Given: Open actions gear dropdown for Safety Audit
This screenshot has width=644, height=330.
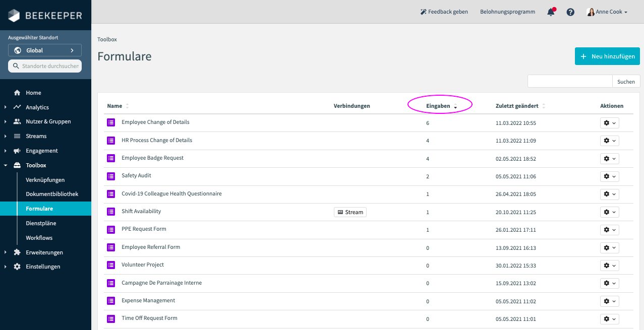Looking at the screenshot, I should click(x=609, y=176).
